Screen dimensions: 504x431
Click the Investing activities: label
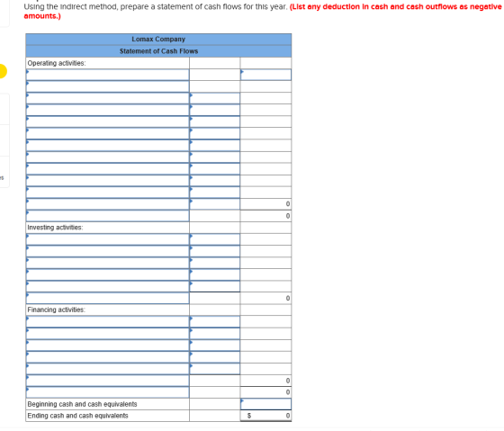55,228
